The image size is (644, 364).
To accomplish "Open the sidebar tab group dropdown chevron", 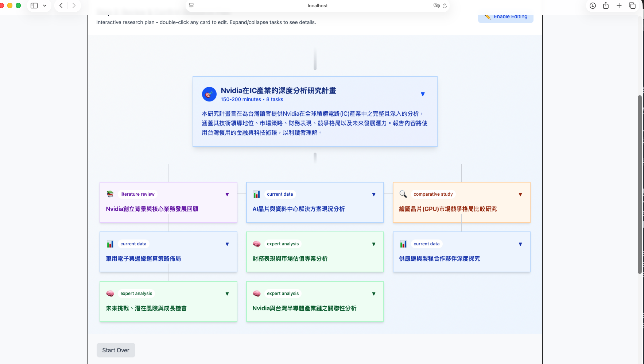I will point(44,5).
